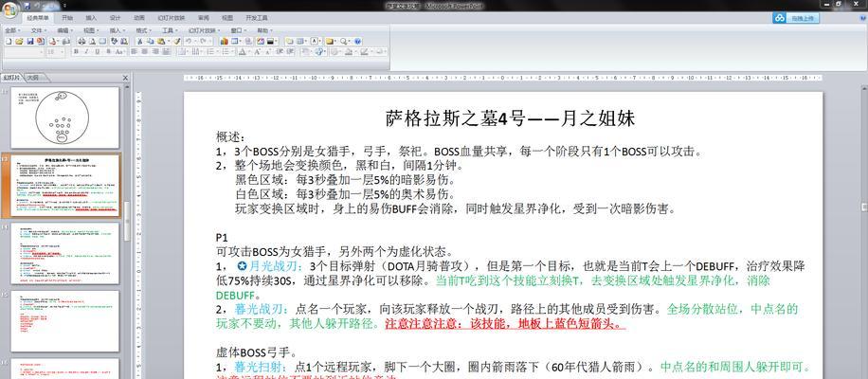
Task: Save via Quick Access Toolbar icon
Action: (27, 6)
